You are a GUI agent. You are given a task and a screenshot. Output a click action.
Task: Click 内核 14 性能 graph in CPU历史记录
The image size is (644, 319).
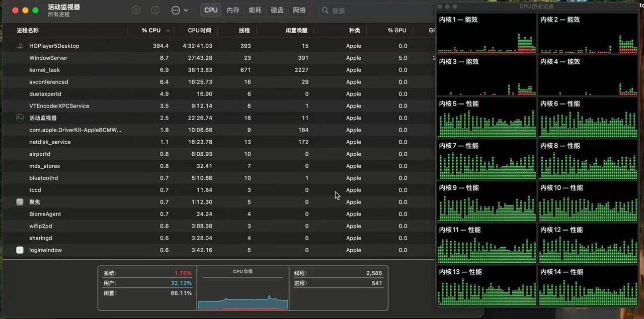tap(588, 286)
